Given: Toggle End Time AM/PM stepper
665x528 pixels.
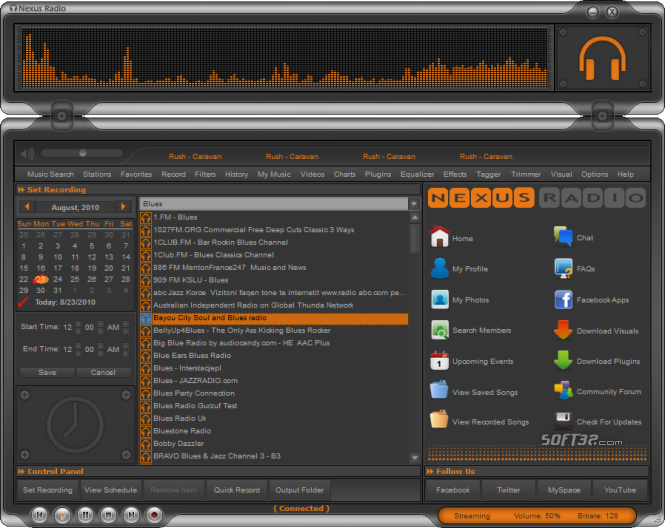Looking at the screenshot, I should point(126,346).
